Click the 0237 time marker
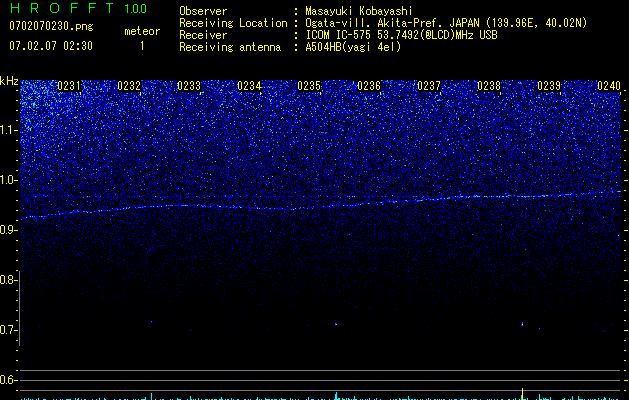 (x=429, y=86)
